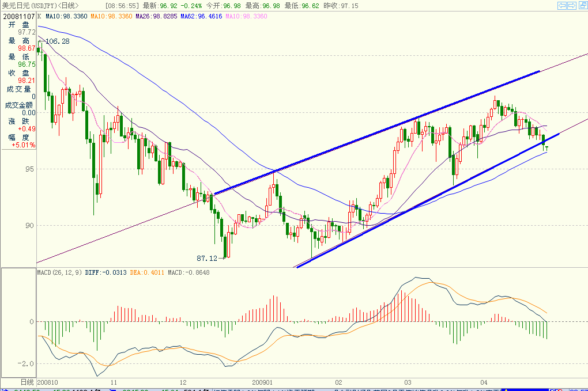The width and height of the screenshot is (588, 391).
Task: Click the 今开:96.98 value in the header
Action: (x=224, y=6)
